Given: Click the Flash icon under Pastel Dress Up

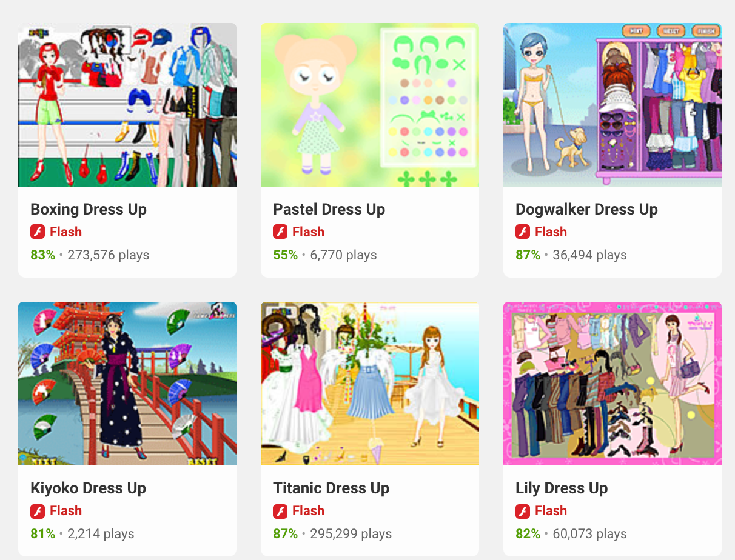Looking at the screenshot, I should [280, 232].
